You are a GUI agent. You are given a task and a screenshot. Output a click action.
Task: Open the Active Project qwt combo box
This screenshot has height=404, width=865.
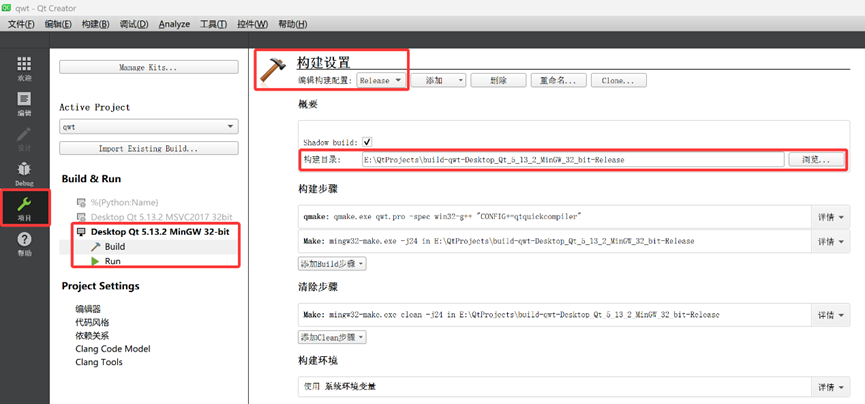(149, 126)
